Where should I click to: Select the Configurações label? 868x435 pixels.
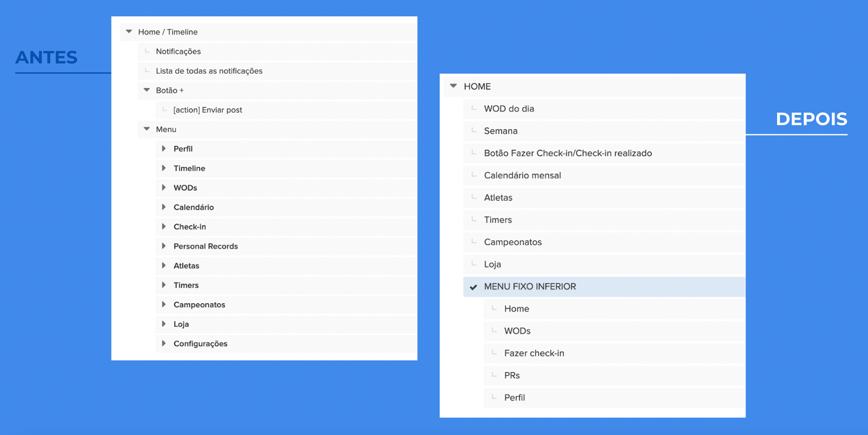tap(200, 344)
